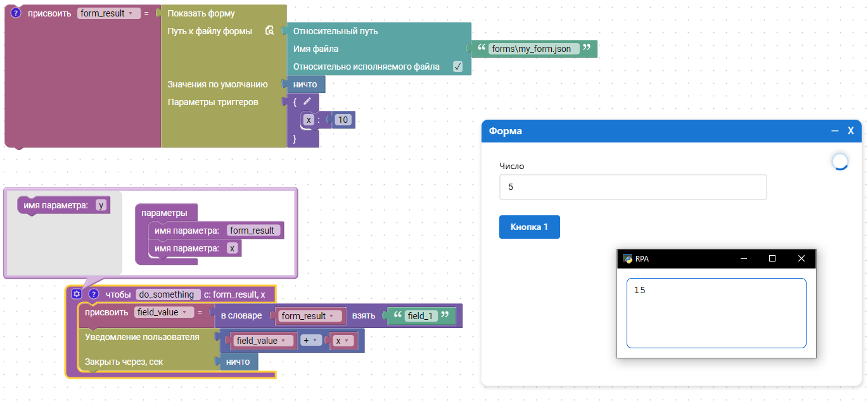The height and width of the screenshot is (404, 868).
Task: Click the loading spinner in the Форма window
Action: tap(839, 162)
